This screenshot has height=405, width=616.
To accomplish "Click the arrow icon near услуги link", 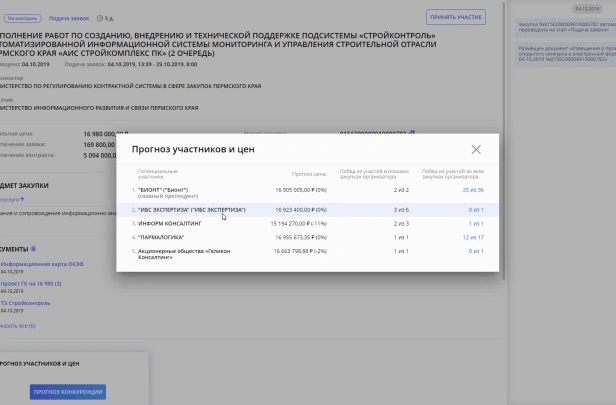I will [x=22, y=200].
